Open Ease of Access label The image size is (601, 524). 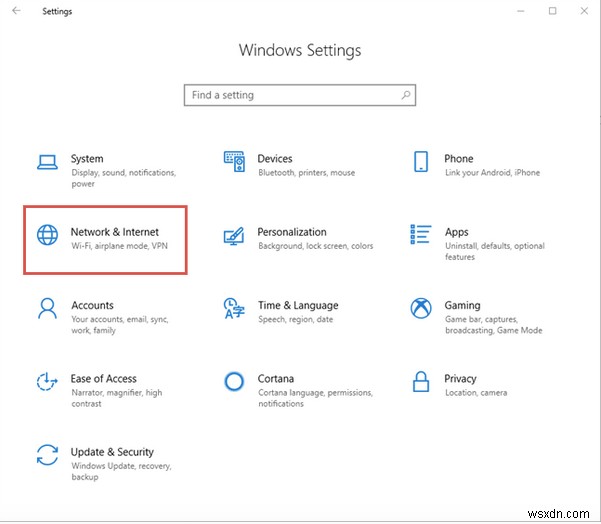pyautogui.click(x=103, y=379)
